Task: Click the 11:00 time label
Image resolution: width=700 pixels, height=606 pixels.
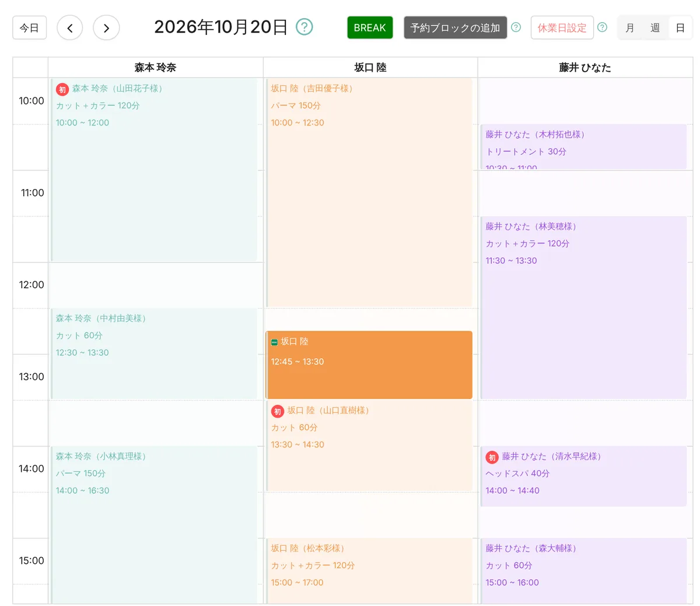Action: pyautogui.click(x=33, y=193)
